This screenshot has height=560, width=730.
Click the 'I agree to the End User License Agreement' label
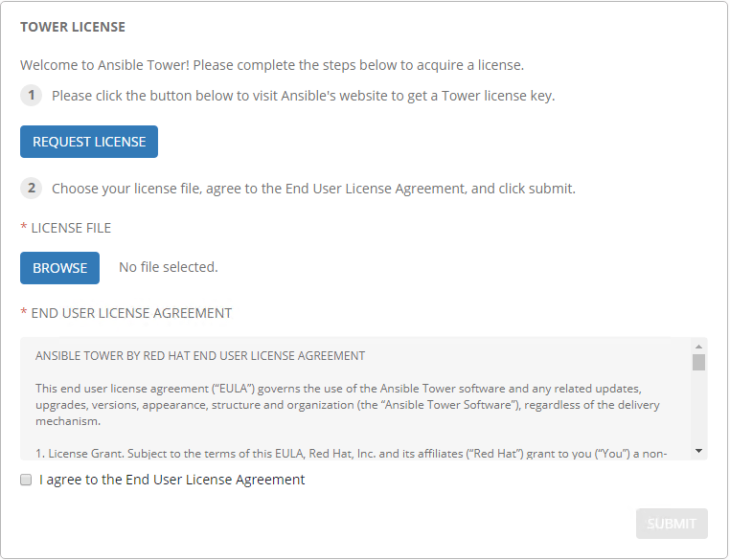click(x=172, y=480)
